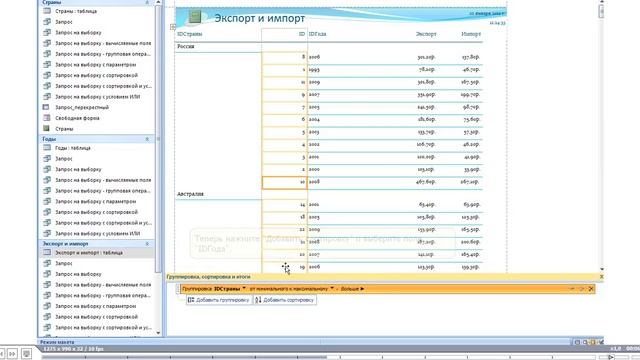640x360 pixels.
Task: Click the layout selector cross icon above IDСтраны
Action: point(173,27)
